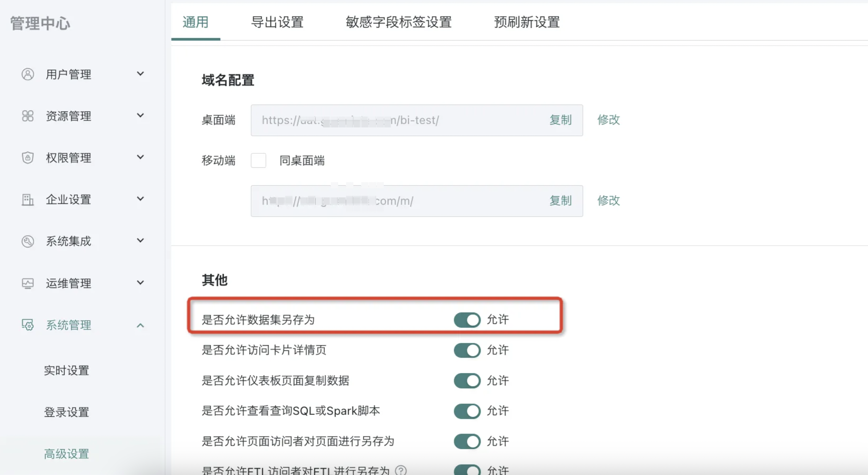
Task: Copy the 桌面端 domain URL
Action: point(560,120)
